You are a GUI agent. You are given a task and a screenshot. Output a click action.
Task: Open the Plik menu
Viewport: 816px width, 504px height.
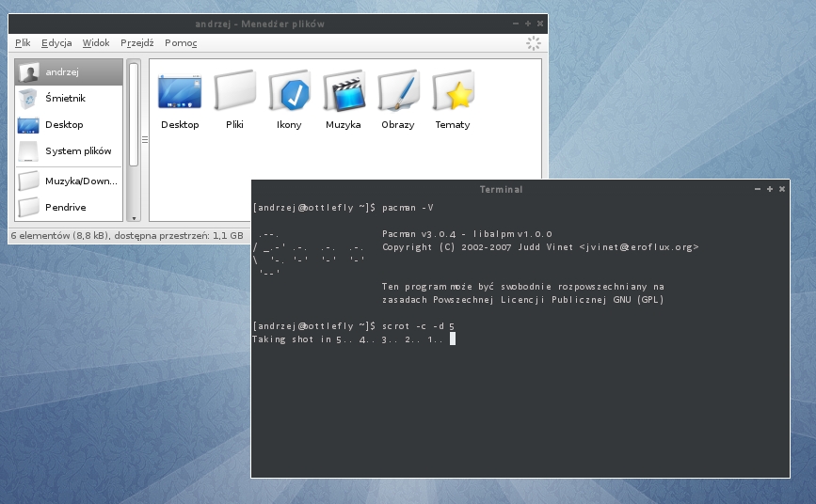pos(23,43)
